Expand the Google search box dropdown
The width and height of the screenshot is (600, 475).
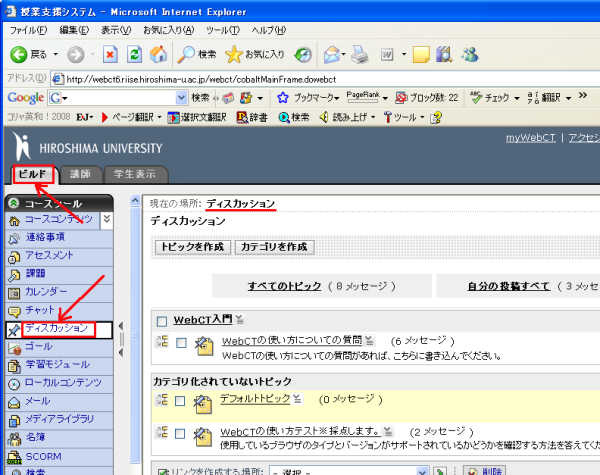181,98
